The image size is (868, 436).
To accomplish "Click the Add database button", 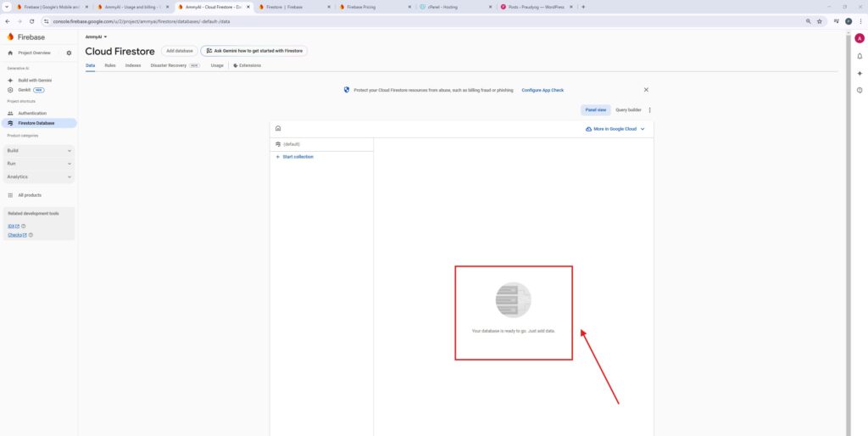I will click(179, 51).
